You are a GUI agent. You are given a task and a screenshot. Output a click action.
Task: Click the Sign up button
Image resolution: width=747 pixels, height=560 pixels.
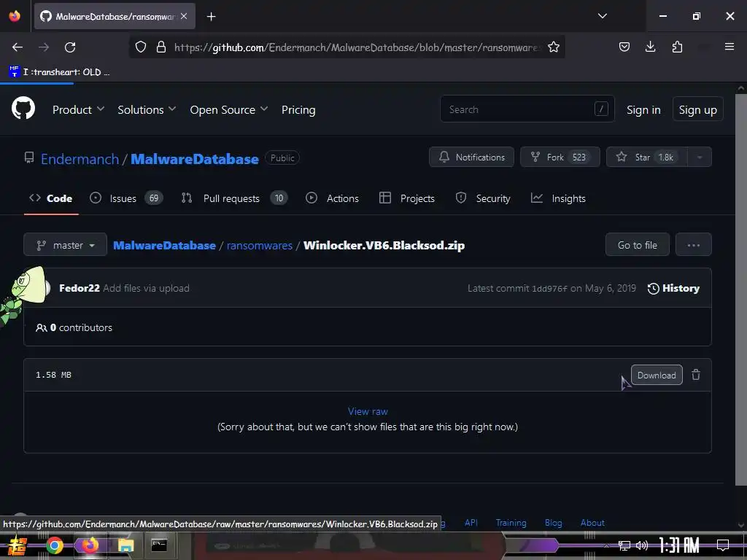point(697,109)
